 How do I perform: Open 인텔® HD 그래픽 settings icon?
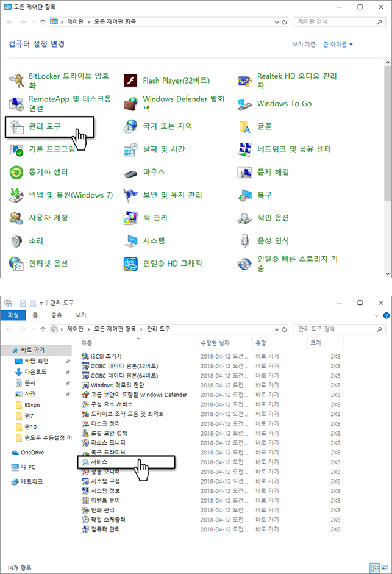[x=130, y=264]
